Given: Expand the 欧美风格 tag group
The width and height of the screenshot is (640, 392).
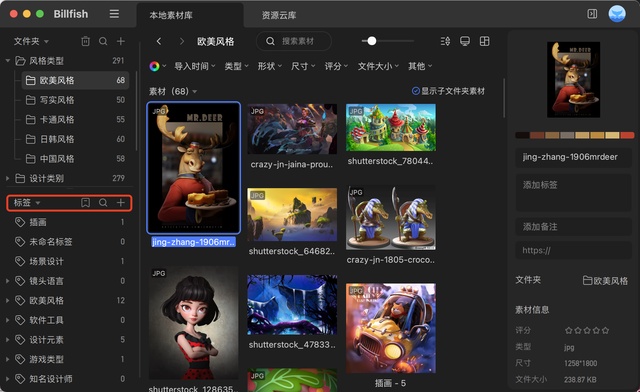Looking at the screenshot, I should 8,301.
